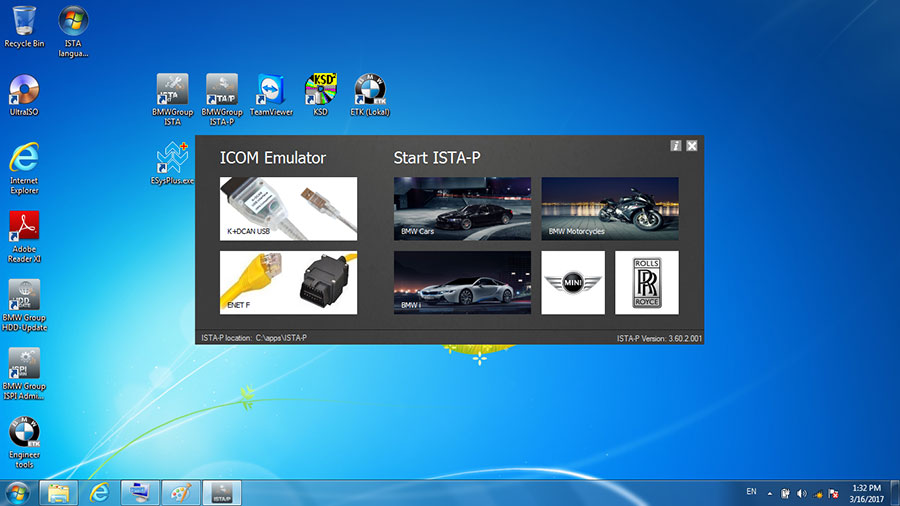Screen dimensions: 900x506
Task: Open the Recycle Bin
Action: (24, 22)
